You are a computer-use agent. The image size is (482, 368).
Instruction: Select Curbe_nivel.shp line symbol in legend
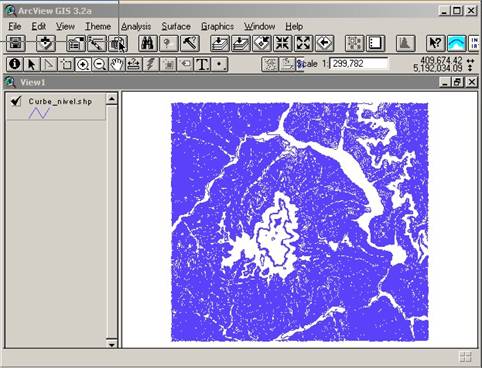[39, 113]
